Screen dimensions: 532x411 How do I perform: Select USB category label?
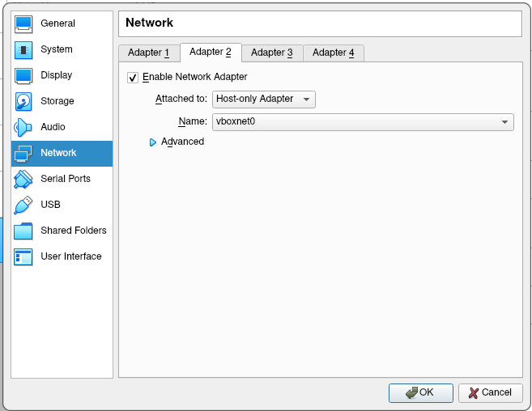point(50,205)
